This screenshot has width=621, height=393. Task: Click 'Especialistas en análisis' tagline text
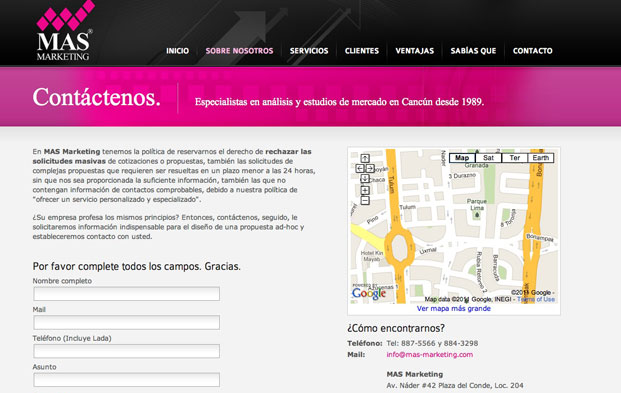[339, 102]
